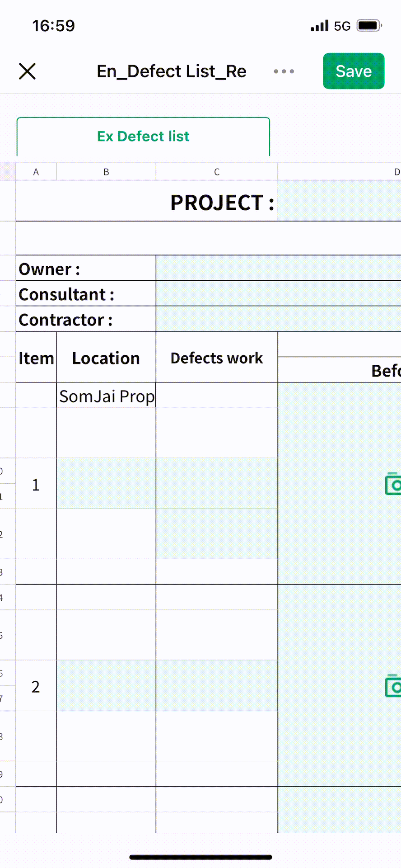Open the three-dot more options menu
The height and width of the screenshot is (868, 401).
pos(284,71)
